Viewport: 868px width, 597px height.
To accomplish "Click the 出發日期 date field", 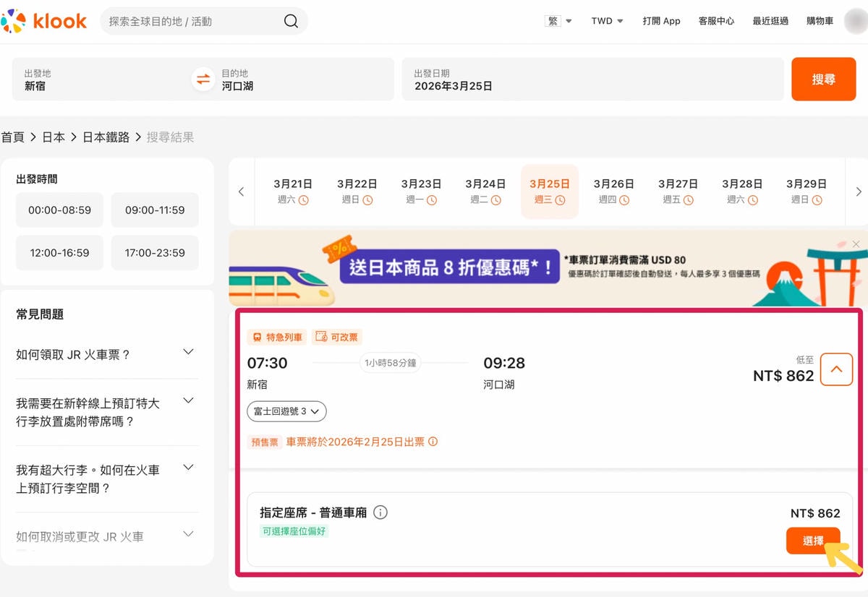I will [593, 80].
